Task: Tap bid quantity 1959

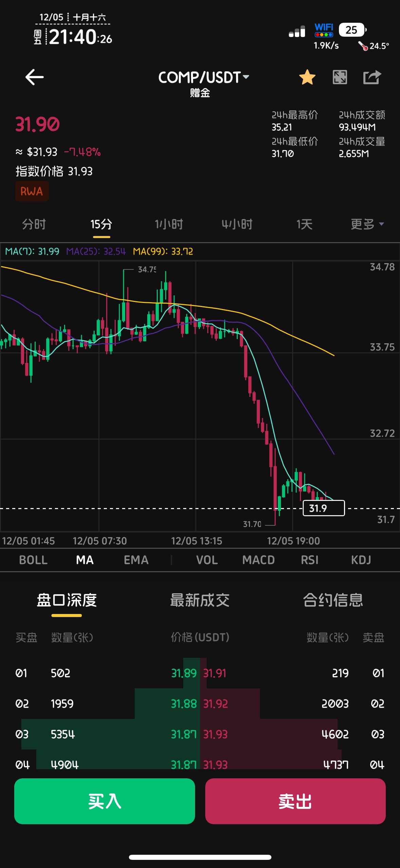Action: pyautogui.click(x=62, y=704)
